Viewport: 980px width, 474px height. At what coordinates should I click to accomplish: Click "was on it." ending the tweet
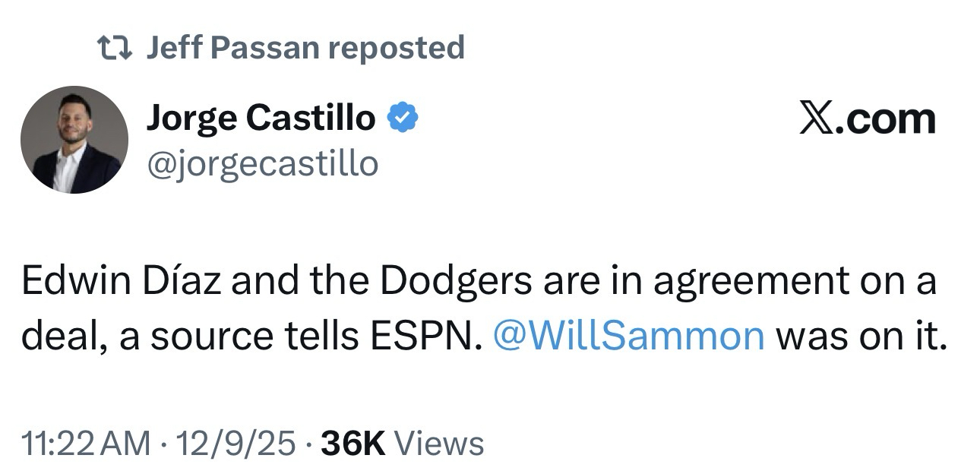coord(861,335)
